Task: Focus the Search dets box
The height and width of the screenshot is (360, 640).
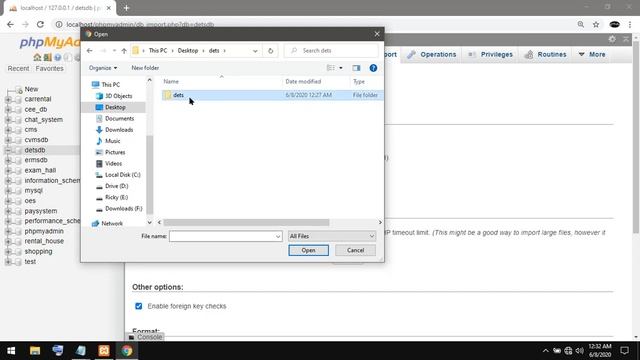Action: coord(331,51)
